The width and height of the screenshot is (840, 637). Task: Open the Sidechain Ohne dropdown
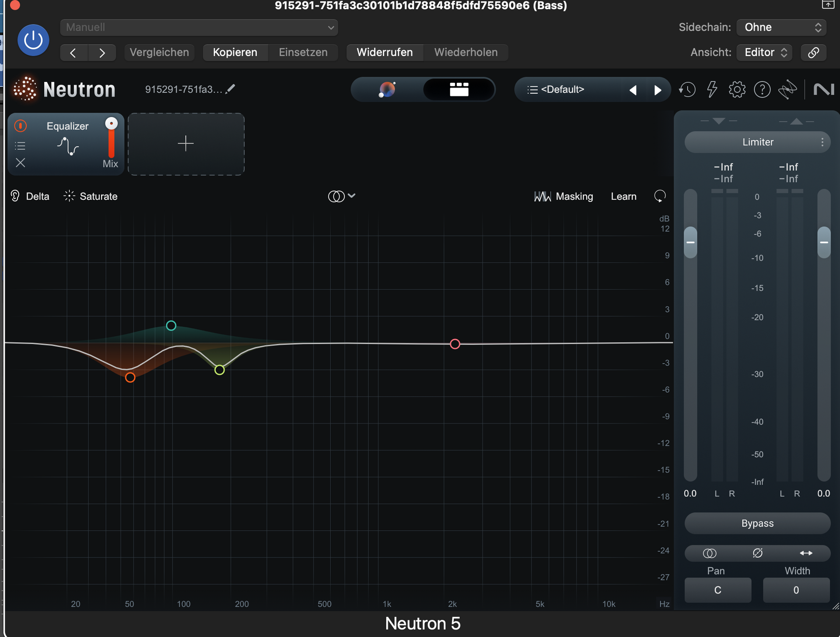coord(781,27)
